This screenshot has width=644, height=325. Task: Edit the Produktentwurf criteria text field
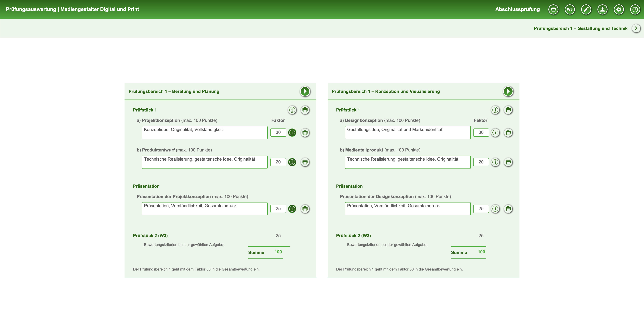tap(205, 162)
